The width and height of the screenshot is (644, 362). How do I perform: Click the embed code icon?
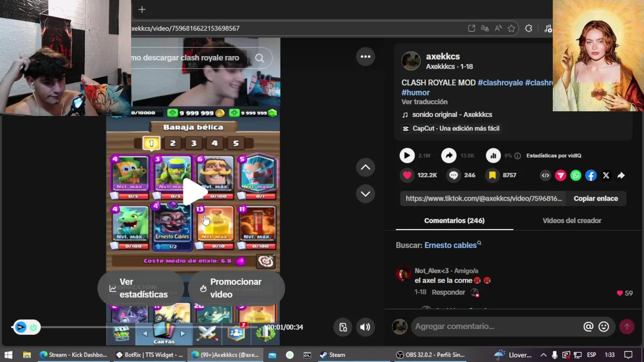tap(545, 175)
